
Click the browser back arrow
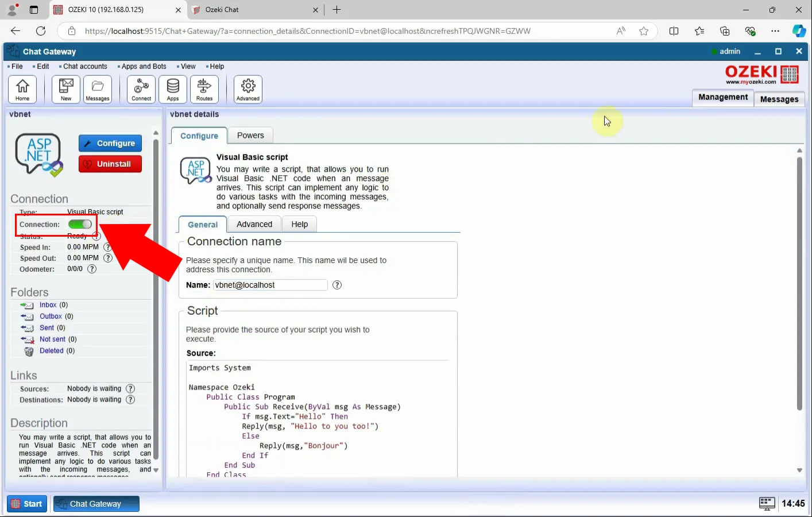pos(16,31)
